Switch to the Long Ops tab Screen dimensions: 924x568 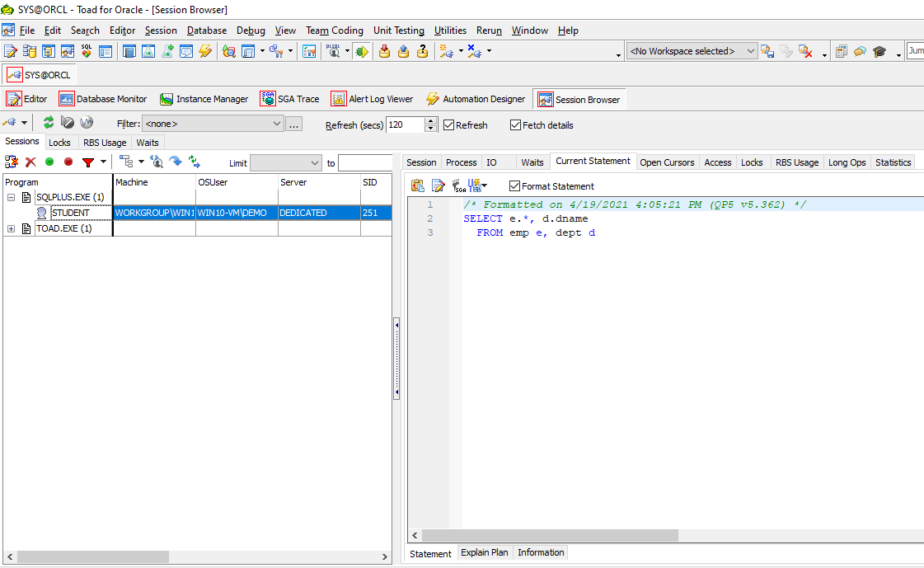coord(847,162)
